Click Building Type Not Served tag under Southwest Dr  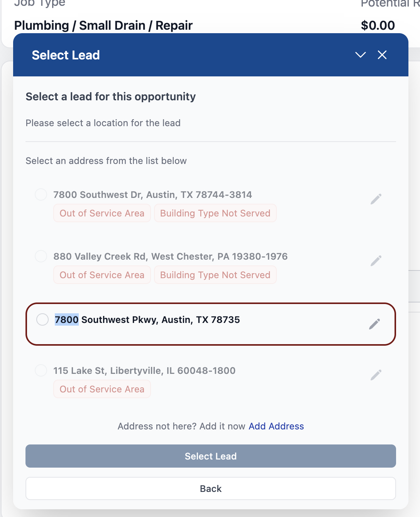(215, 213)
